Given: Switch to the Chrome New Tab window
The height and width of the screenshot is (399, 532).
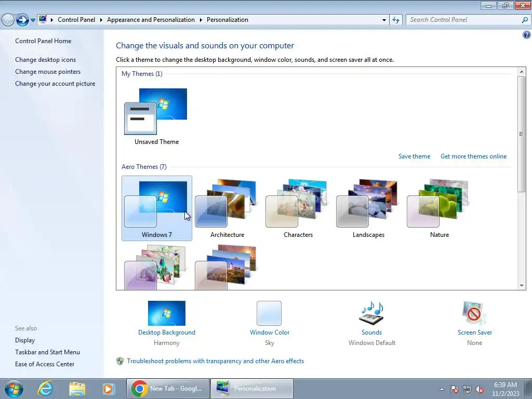Looking at the screenshot, I should tap(168, 389).
